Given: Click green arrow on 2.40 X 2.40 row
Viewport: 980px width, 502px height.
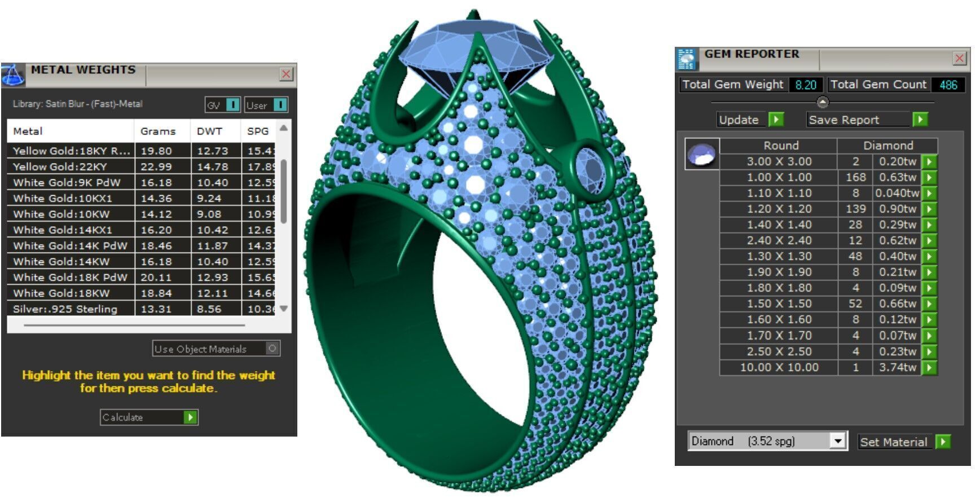Looking at the screenshot, I should click(x=929, y=241).
